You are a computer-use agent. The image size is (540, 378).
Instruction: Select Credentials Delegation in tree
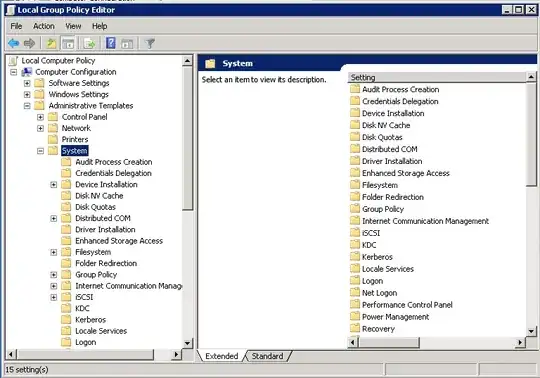(x=113, y=173)
